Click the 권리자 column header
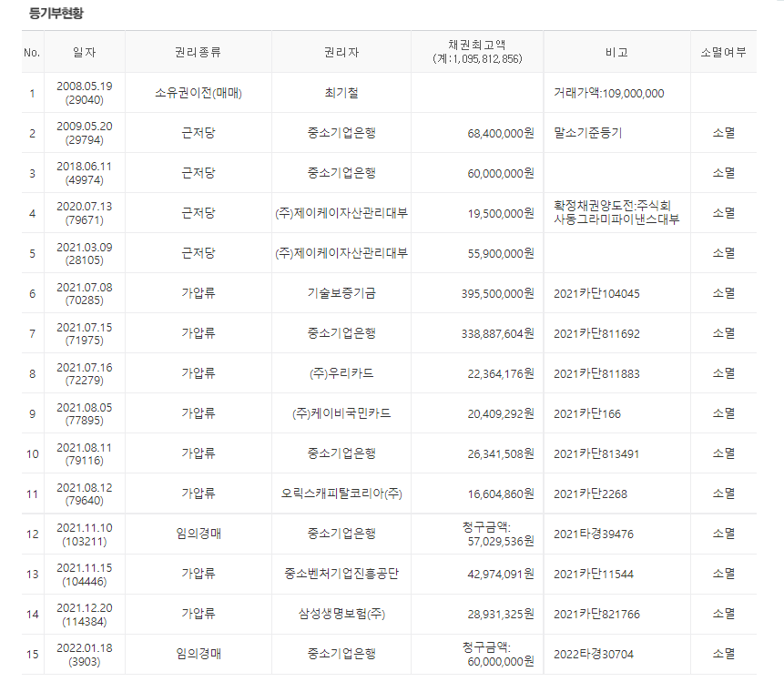Screen dimensions: 784x682 coord(341,52)
